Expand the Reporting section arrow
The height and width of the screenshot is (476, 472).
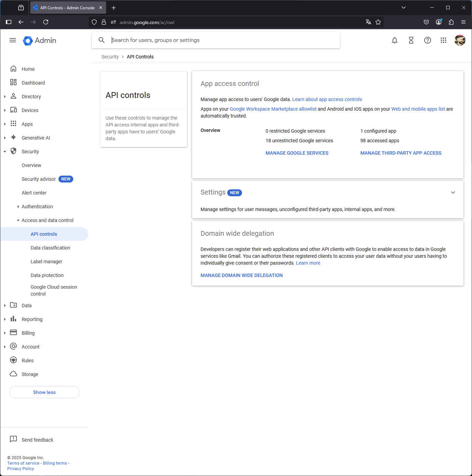point(5,319)
